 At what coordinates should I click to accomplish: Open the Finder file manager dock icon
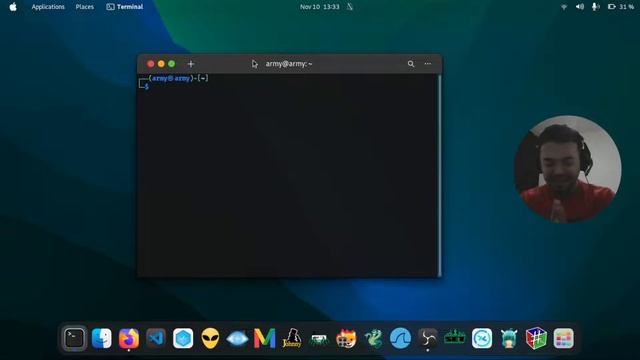click(x=102, y=338)
